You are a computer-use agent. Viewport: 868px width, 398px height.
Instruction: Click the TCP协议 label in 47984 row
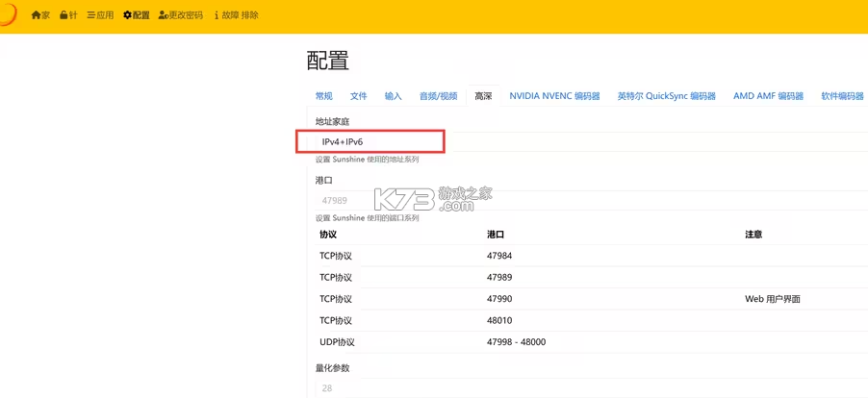click(x=336, y=256)
